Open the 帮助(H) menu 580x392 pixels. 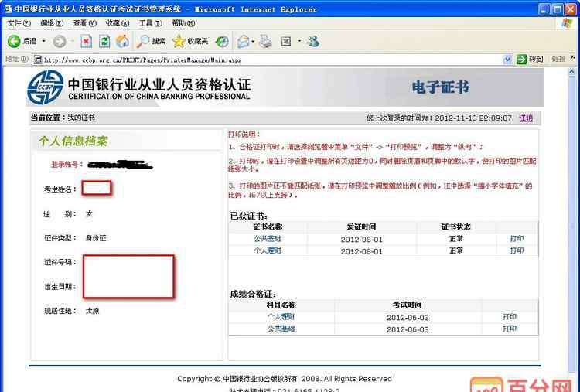click(183, 23)
